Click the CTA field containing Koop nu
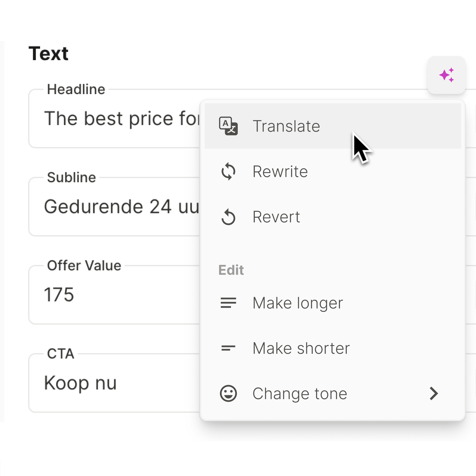This screenshot has height=476, width=476. point(113,383)
